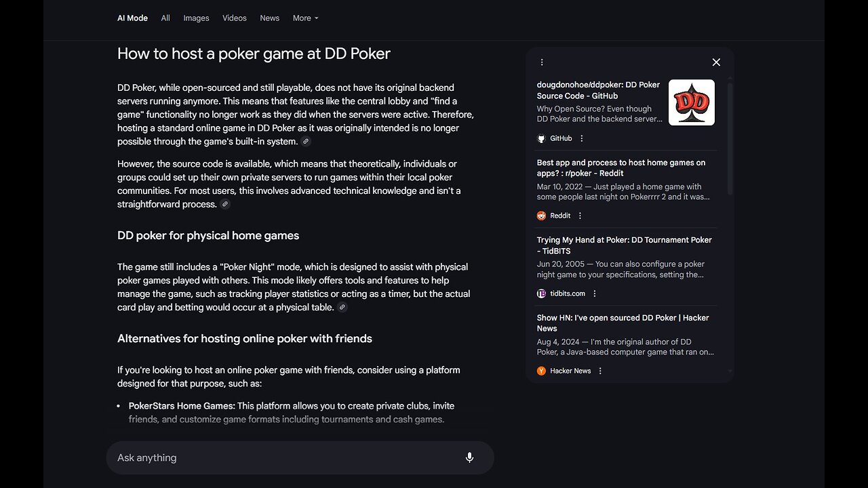The image size is (868, 488).
Task: Select the All results tab
Action: [165, 18]
